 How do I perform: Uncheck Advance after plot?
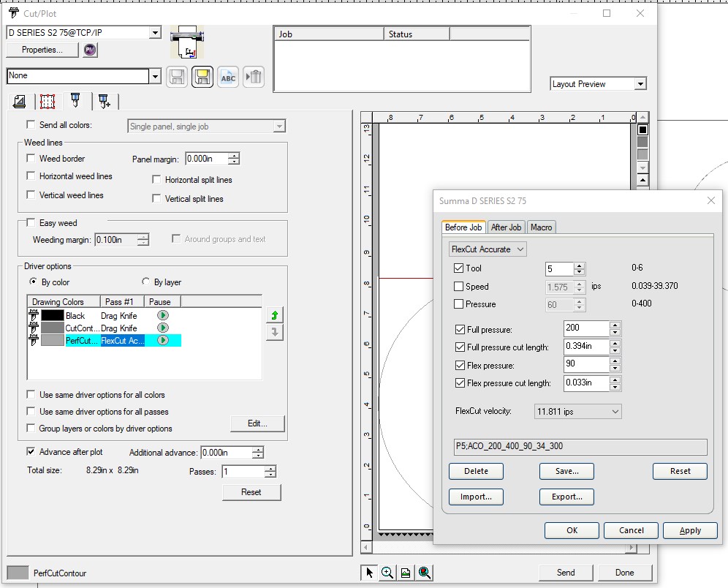31,451
